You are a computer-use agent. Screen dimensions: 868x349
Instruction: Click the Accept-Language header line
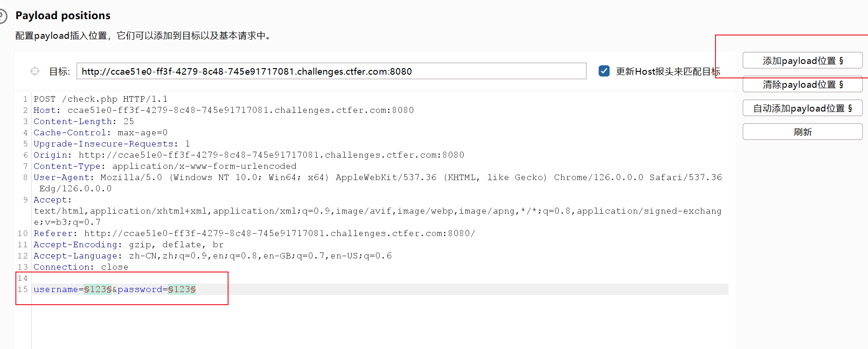click(x=212, y=256)
